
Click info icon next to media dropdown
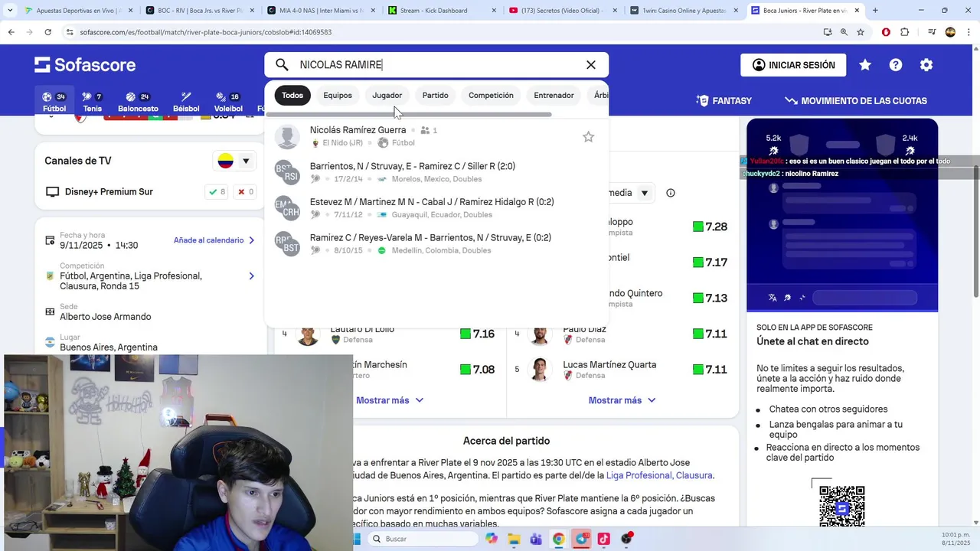coord(671,193)
